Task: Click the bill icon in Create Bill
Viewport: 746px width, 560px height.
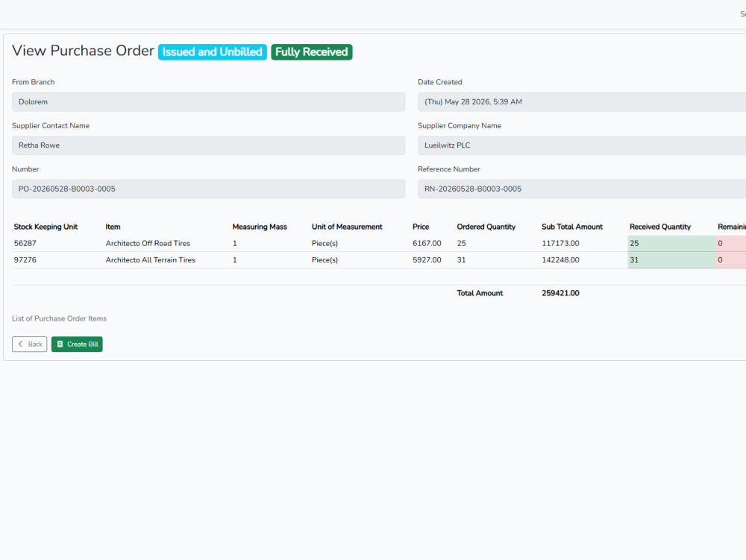Action: tap(60, 345)
